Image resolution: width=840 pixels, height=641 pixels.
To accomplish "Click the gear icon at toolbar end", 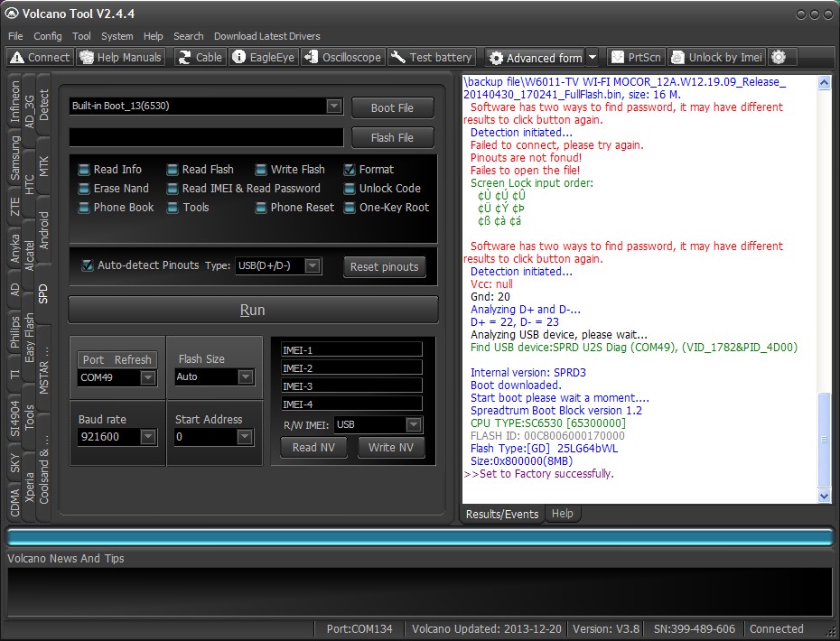I will pos(779,57).
